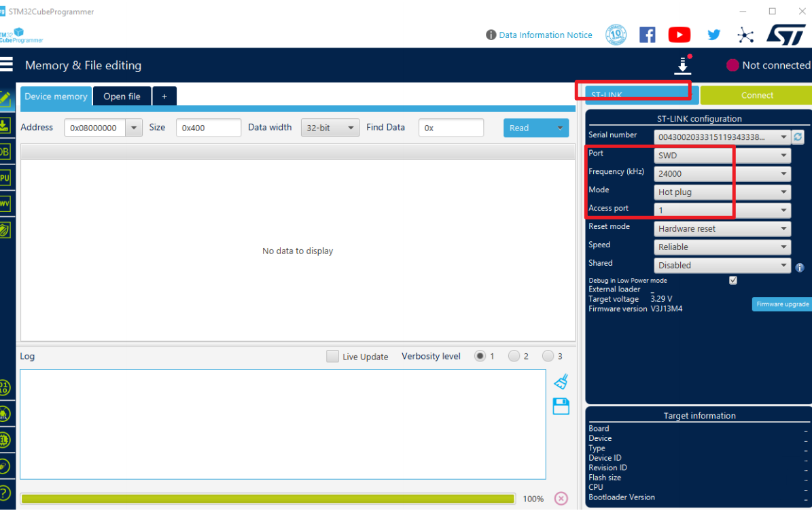Viewport: 812px width, 513px height.
Task: Click the help question mark sidebar icon
Action: [x=5, y=493]
